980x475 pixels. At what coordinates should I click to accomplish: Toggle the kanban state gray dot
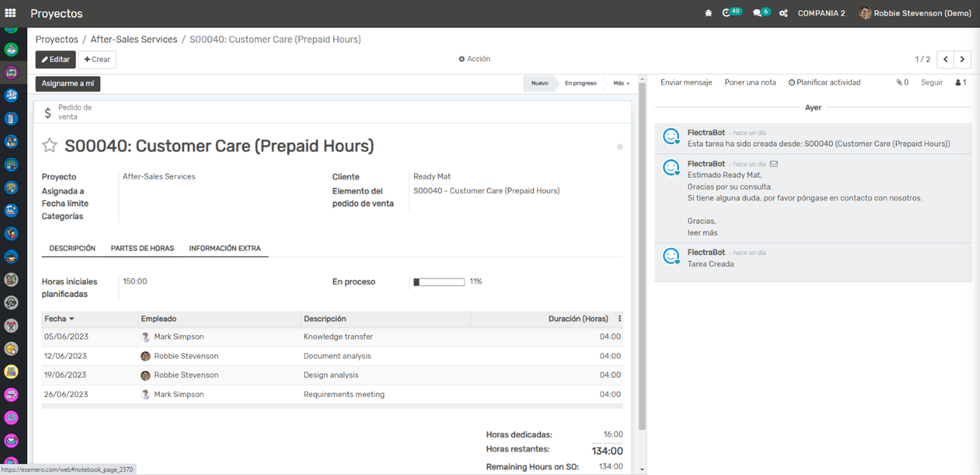tap(620, 147)
